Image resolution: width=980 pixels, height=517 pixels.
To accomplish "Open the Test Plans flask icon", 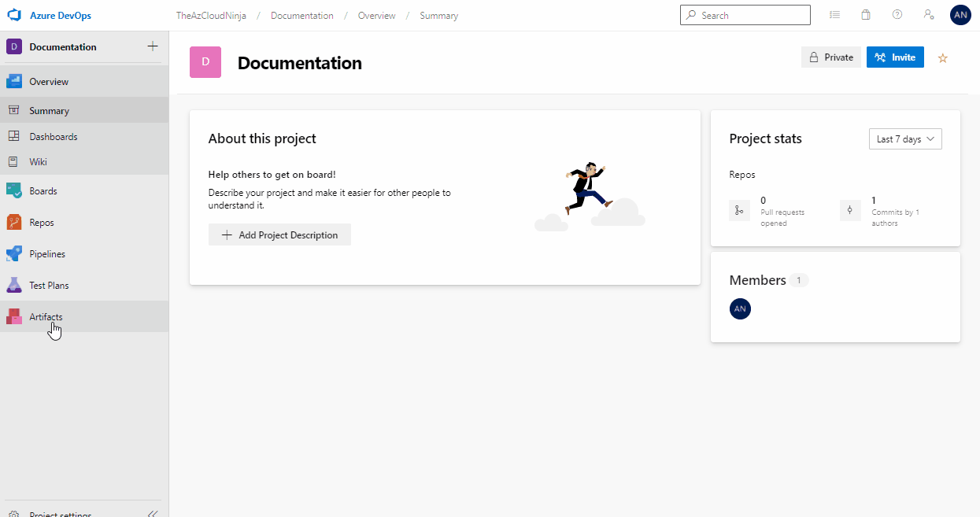I will (x=14, y=286).
